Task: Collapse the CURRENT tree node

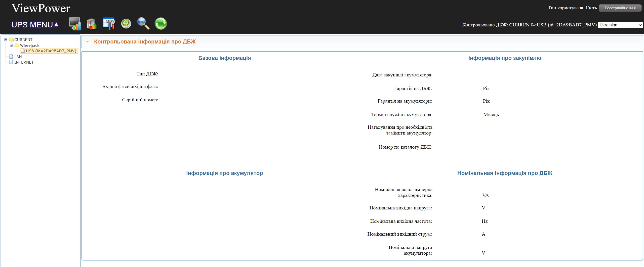Action: click(x=6, y=40)
